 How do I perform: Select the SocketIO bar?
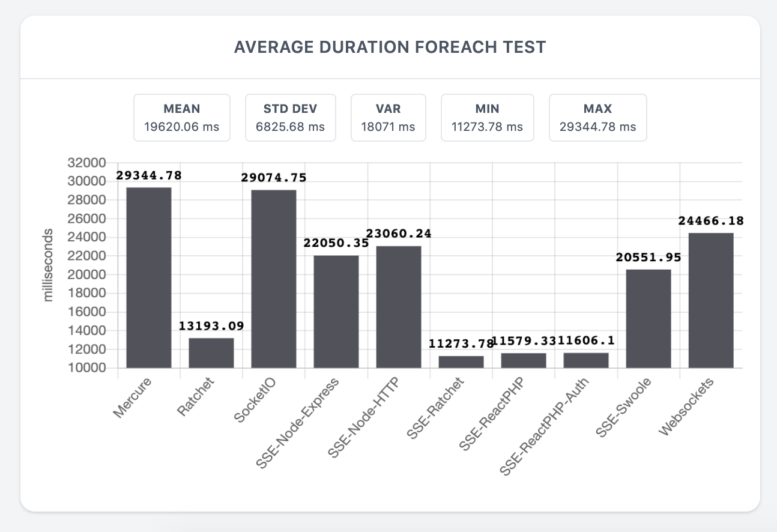(274, 279)
